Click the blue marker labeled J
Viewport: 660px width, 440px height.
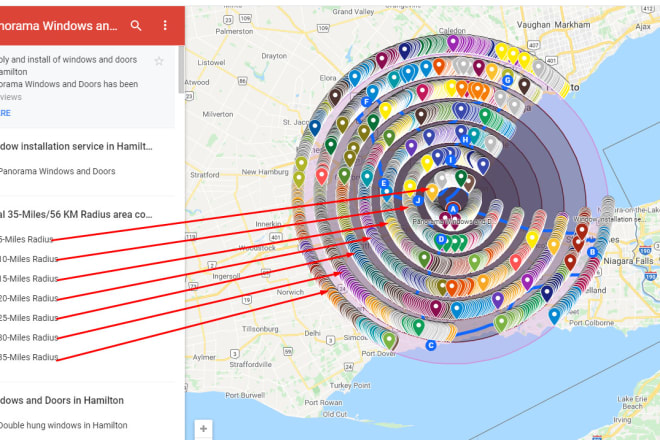[x=418, y=200]
